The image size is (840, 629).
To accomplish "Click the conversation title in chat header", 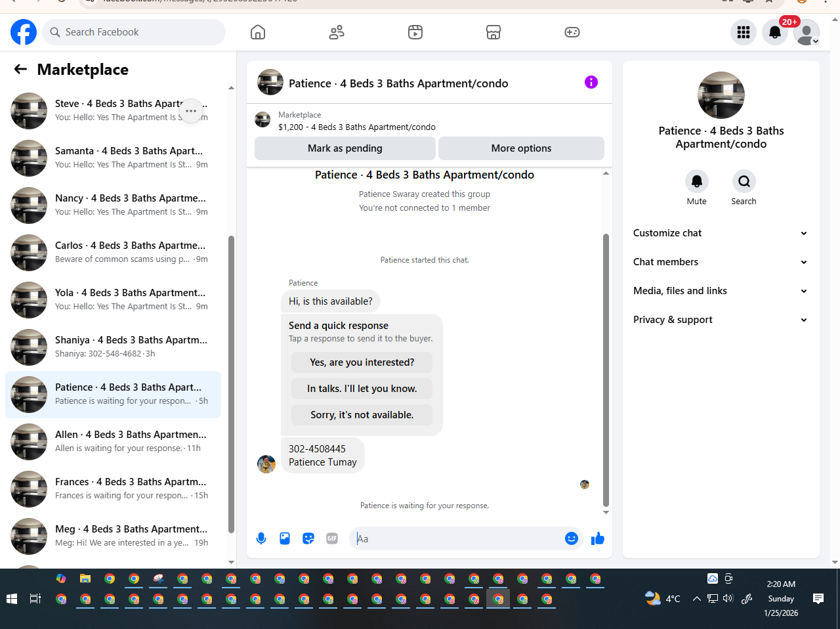I will pos(398,83).
